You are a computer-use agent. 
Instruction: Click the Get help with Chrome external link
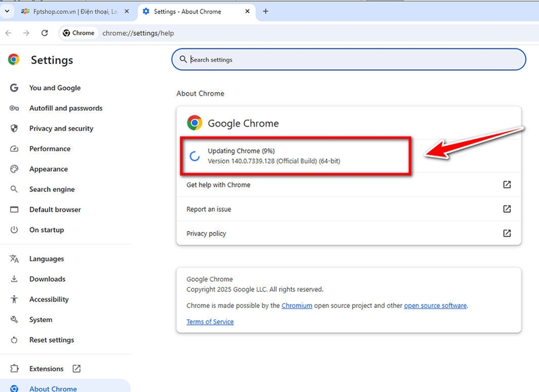coord(507,185)
